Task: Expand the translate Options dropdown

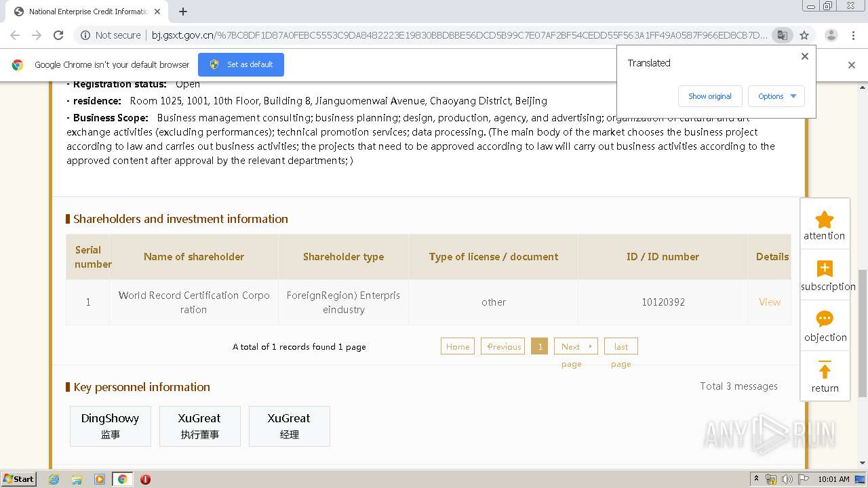Action: tap(776, 96)
